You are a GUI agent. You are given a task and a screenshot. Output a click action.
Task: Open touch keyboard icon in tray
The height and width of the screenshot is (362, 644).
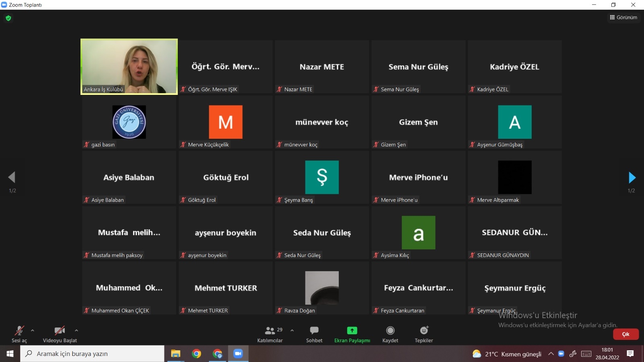[586, 354]
